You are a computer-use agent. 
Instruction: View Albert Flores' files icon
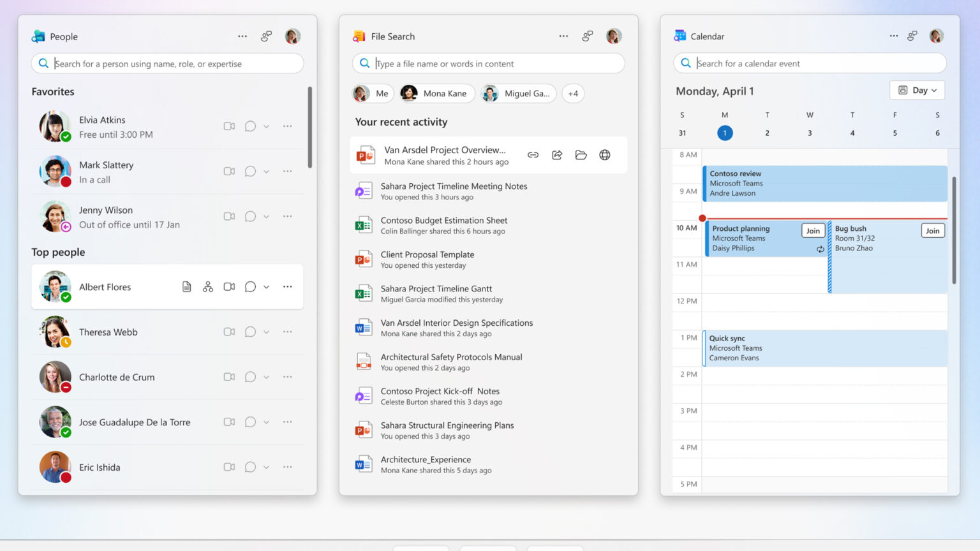tap(186, 287)
